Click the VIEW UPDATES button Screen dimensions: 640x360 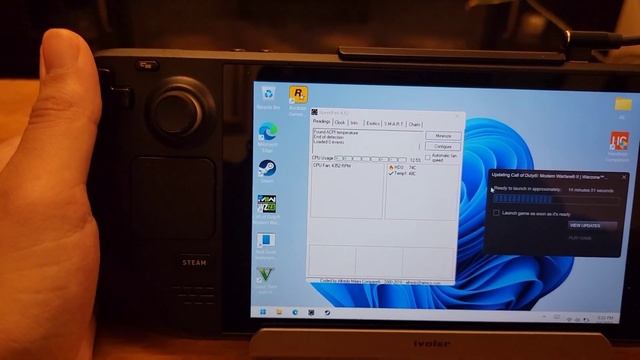click(x=592, y=226)
